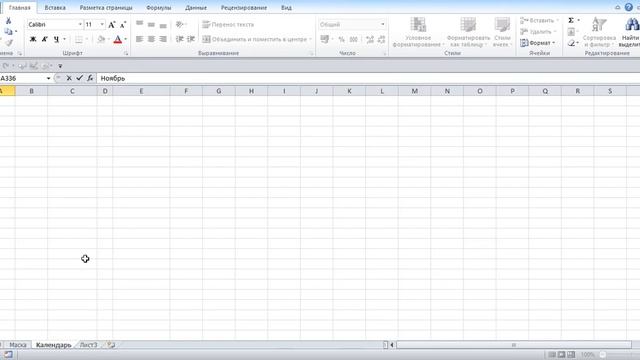Image resolution: width=640 pixels, height=360 pixels.
Task: Apply percent style format
Action: pyautogui.click(x=342, y=39)
